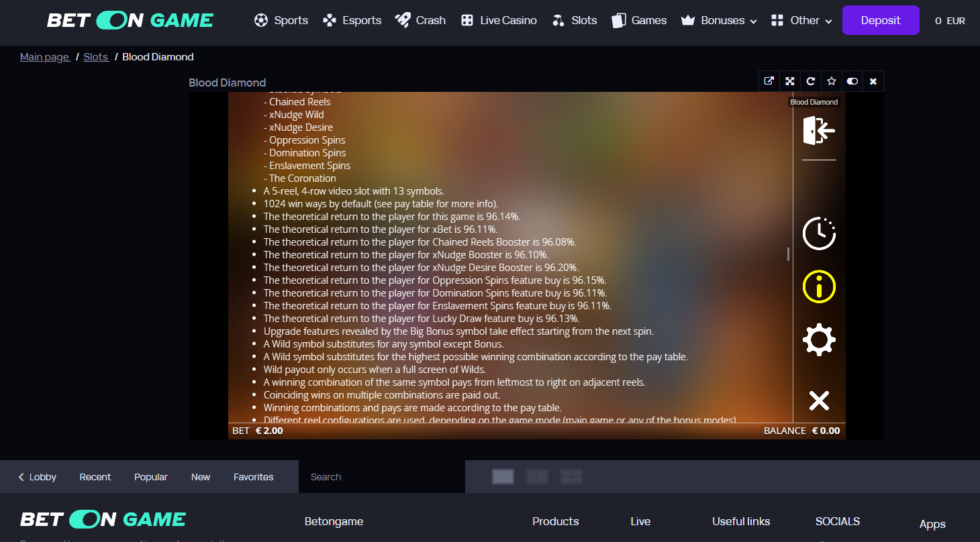
Task: Click the Bet On Game header logo
Action: tap(130, 20)
